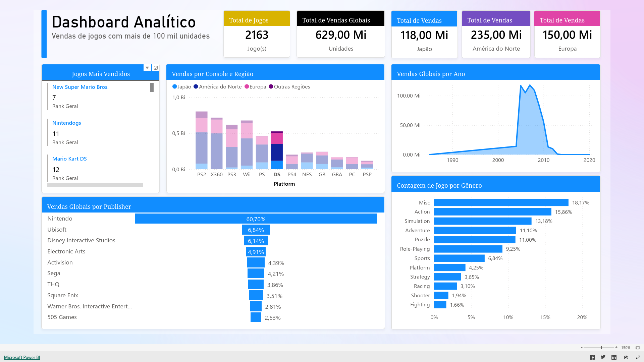This screenshot has width=644, height=362.
Task: Share the report on Facebook
Action: tap(592, 357)
